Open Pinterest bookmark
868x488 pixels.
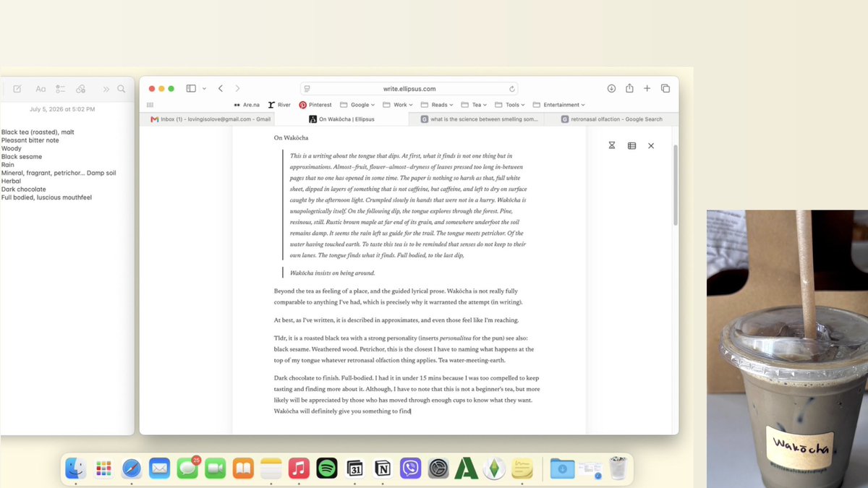pos(315,105)
